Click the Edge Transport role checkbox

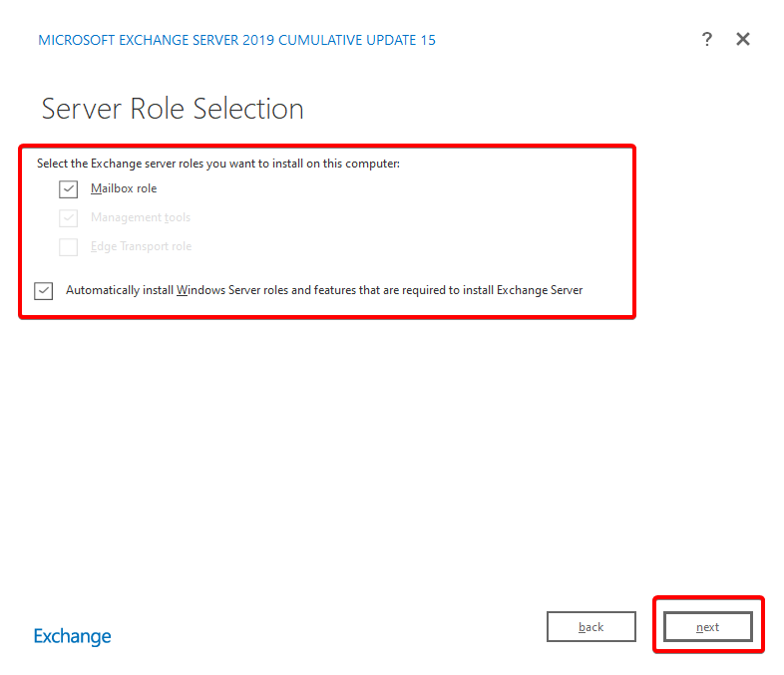pos(69,247)
